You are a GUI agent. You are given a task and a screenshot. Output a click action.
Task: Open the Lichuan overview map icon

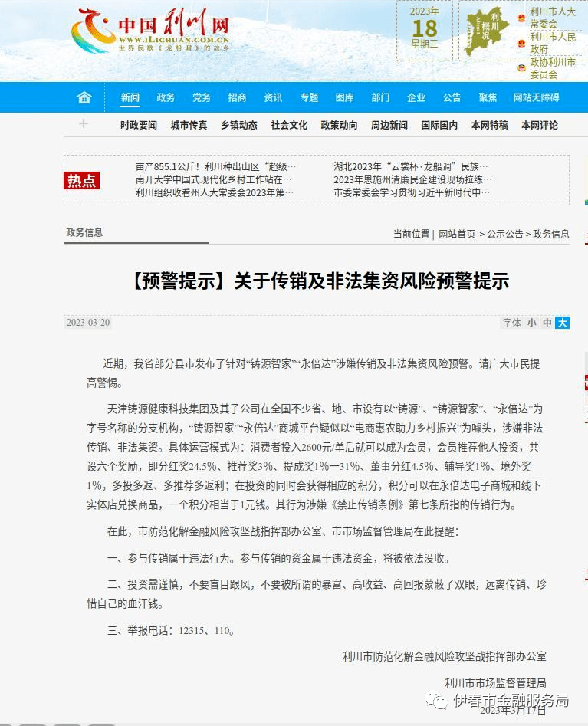coord(487,31)
